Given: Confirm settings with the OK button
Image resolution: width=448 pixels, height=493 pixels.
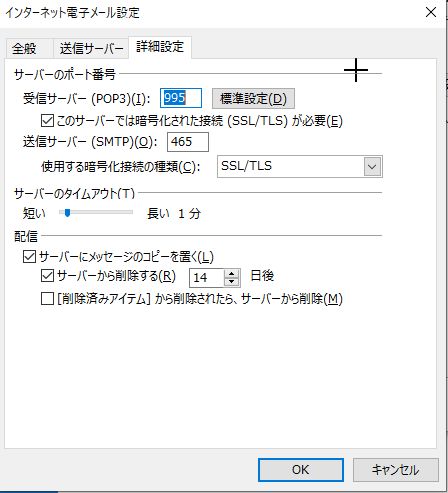Looking at the screenshot, I should pos(301,469).
